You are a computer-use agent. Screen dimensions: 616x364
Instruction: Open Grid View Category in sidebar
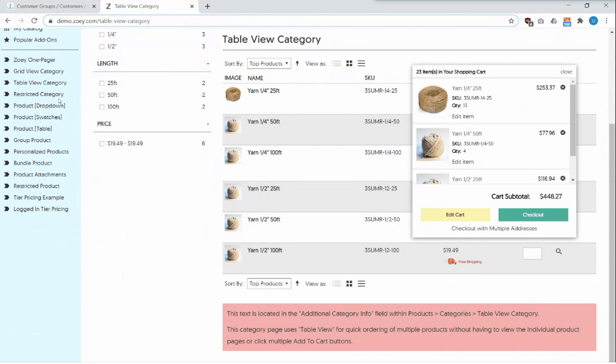click(x=39, y=71)
